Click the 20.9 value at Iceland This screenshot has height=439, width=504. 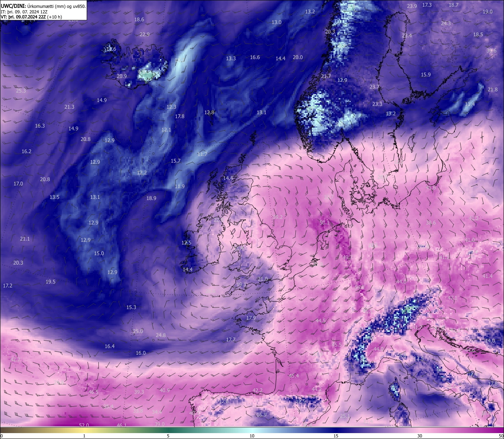(x=122, y=76)
